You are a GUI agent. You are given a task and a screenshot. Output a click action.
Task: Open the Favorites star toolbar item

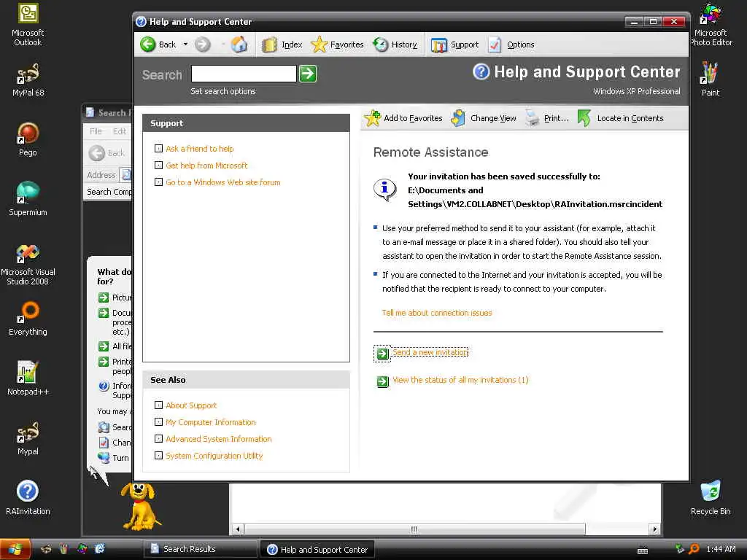click(337, 44)
